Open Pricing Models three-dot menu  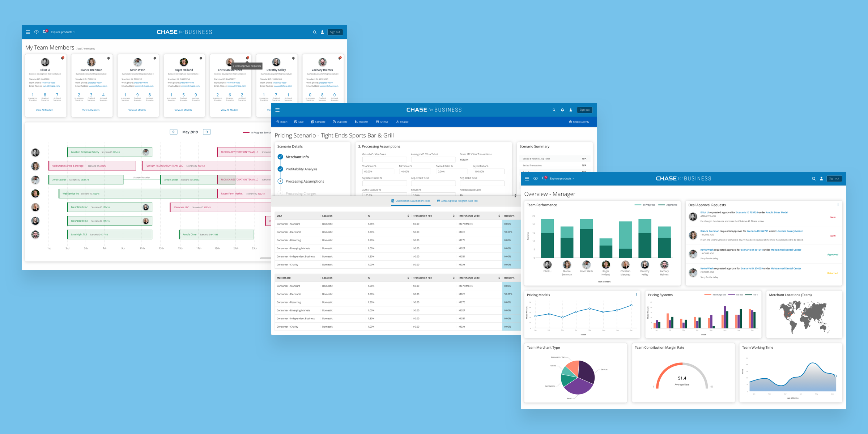pyautogui.click(x=636, y=295)
